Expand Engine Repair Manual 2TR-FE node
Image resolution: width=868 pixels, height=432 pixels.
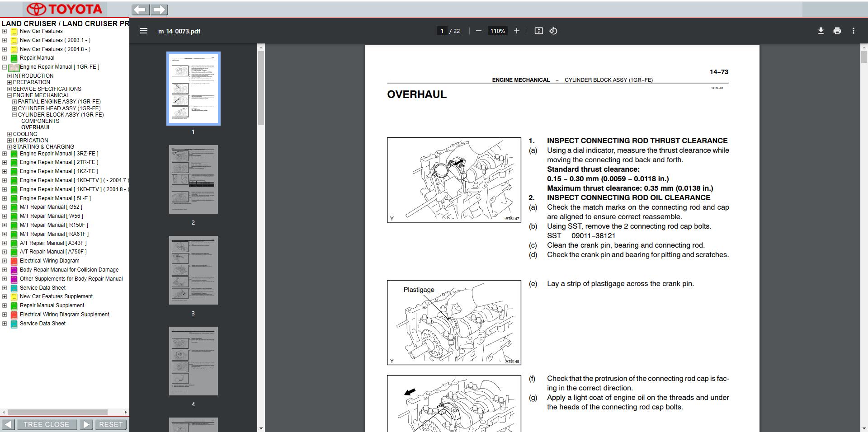coord(5,162)
